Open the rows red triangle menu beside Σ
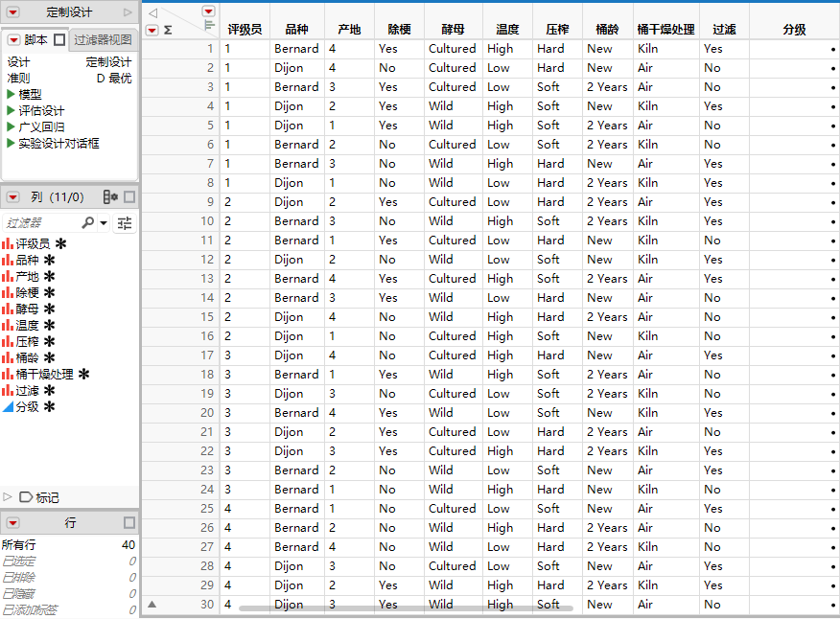 (x=152, y=30)
